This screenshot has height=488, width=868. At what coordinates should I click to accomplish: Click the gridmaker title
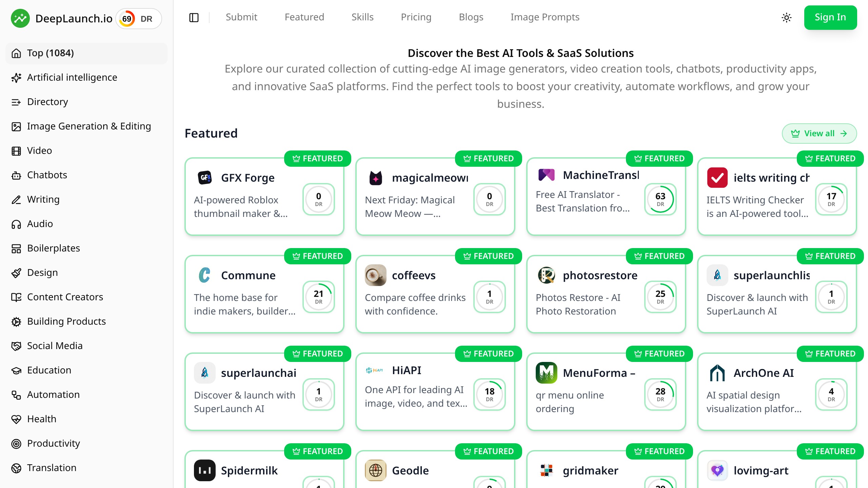591,470
